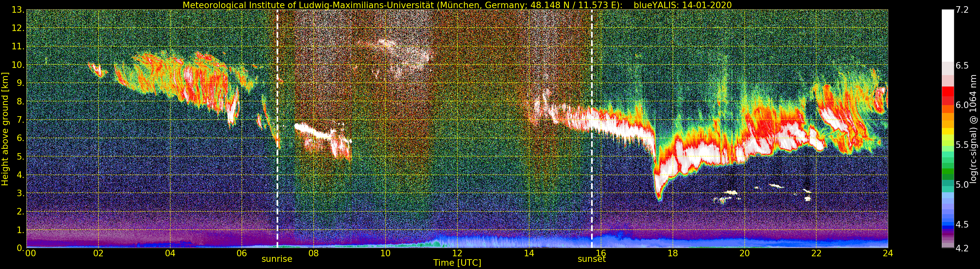980x269 pixels.
Task: Click the white dashed sunset marker line
Action: pos(592,129)
